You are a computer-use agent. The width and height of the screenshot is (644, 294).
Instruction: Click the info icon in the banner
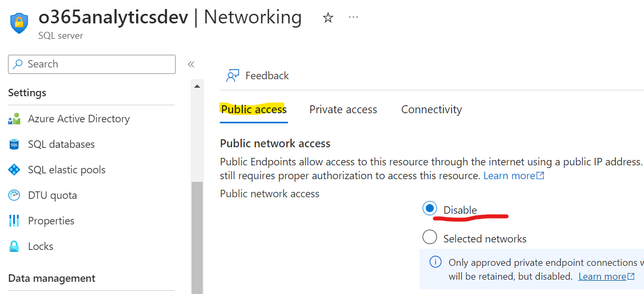point(435,262)
